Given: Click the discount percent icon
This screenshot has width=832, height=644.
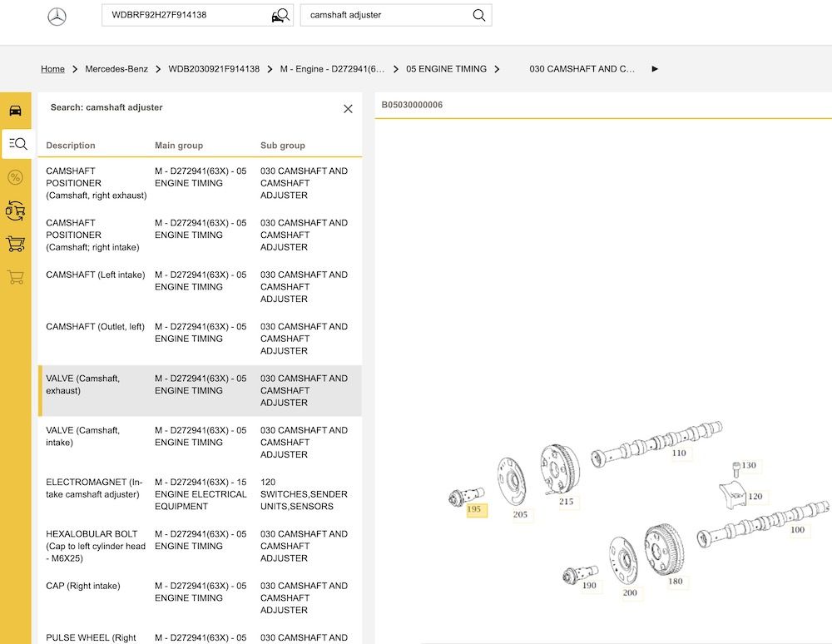Looking at the screenshot, I should pyautogui.click(x=16, y=177).
